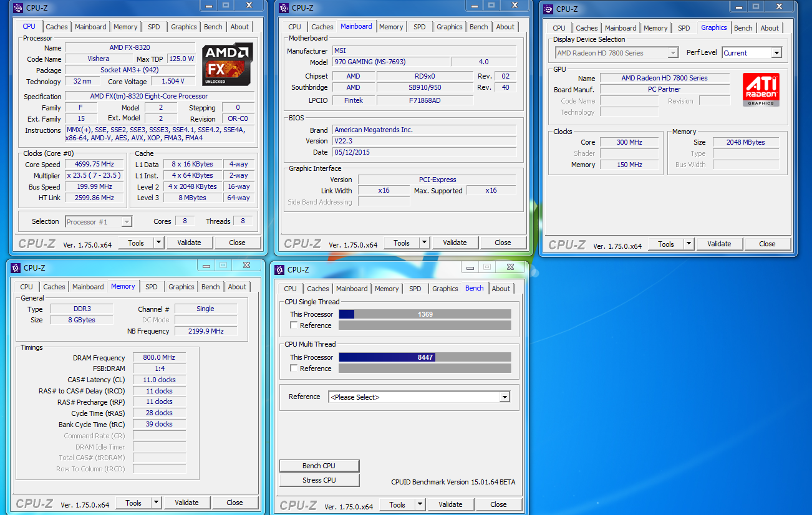
Task: Open Graphics tab in CPU window
Action: pyautogui.click(x=184, y=27)
